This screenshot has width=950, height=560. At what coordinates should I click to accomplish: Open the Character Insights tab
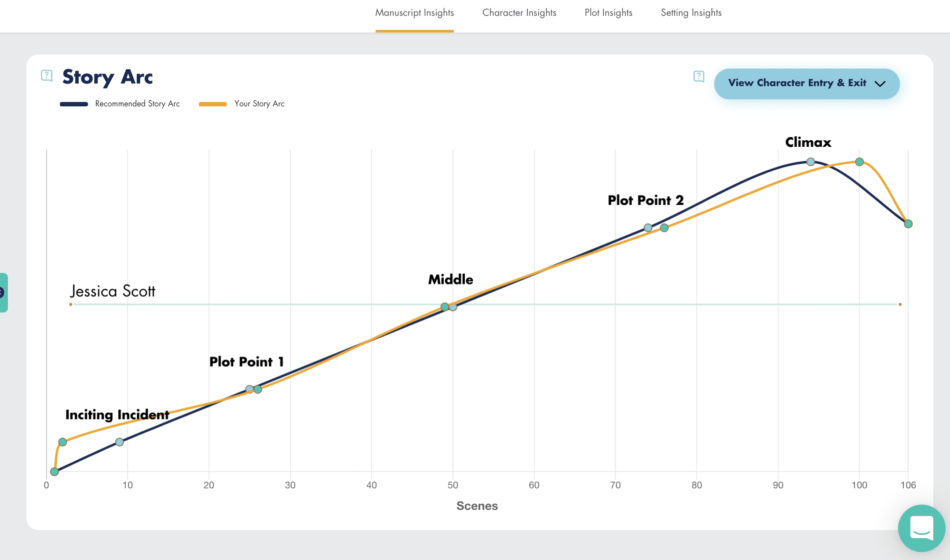coord(519,13)
